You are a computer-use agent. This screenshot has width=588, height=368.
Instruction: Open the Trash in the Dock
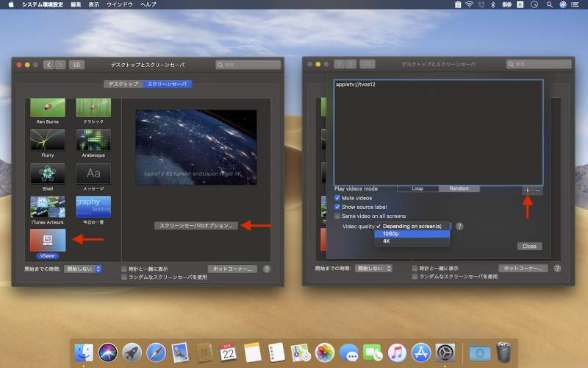(503, 353)
